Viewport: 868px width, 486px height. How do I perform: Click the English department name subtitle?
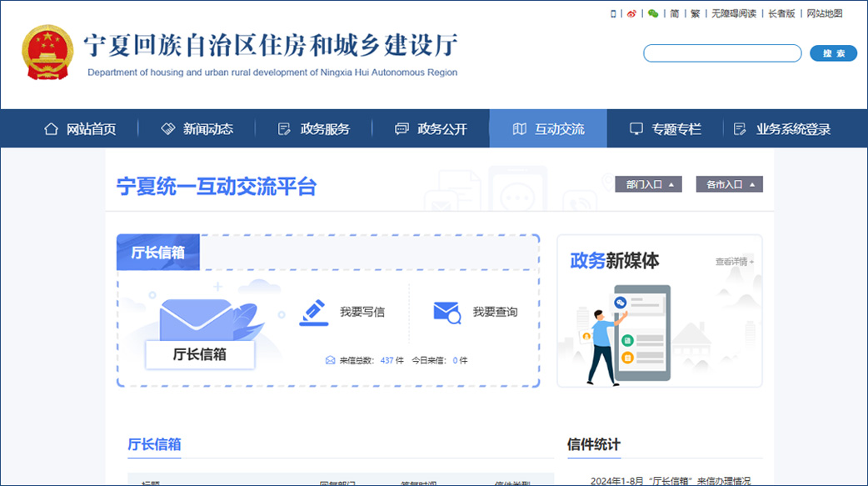click(x=272, y=72)
